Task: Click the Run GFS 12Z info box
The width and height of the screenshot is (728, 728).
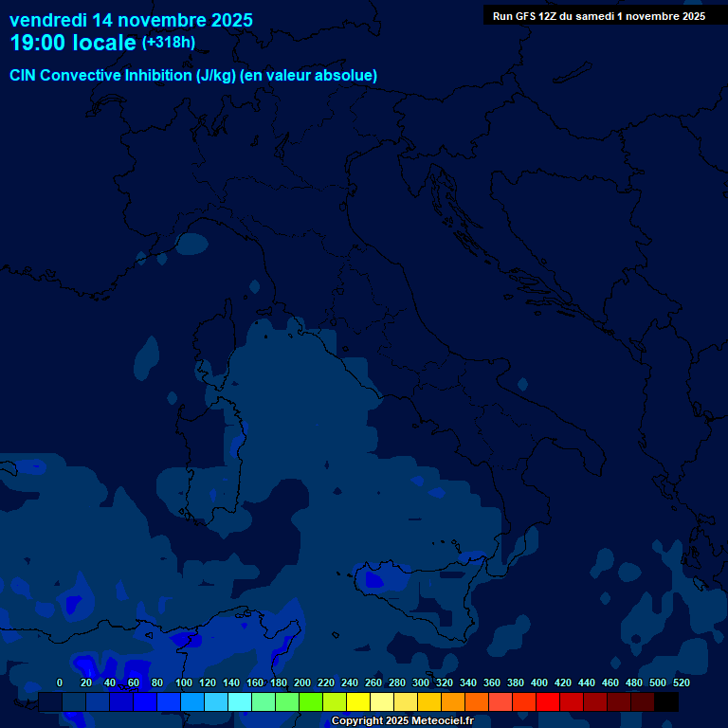Action: click(598, 16)
